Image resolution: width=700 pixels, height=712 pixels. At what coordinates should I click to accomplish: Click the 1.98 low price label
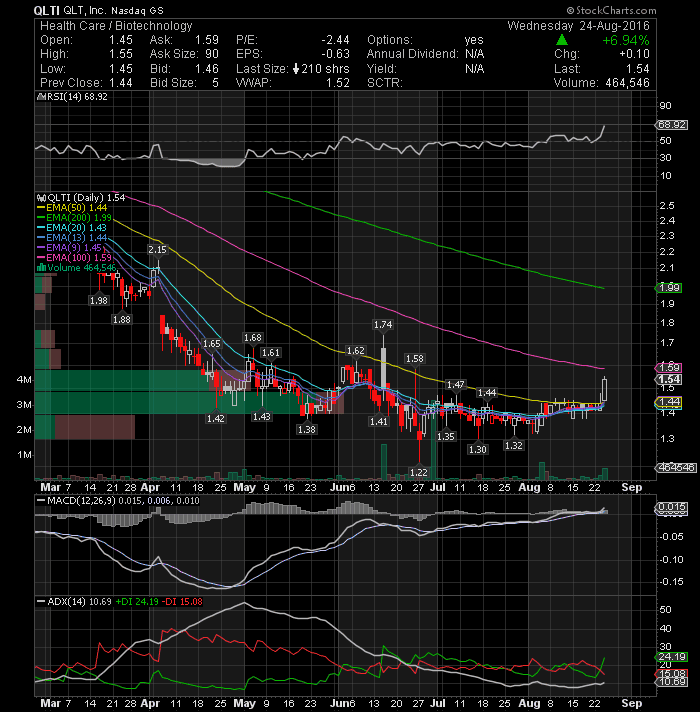coord(99,300)
